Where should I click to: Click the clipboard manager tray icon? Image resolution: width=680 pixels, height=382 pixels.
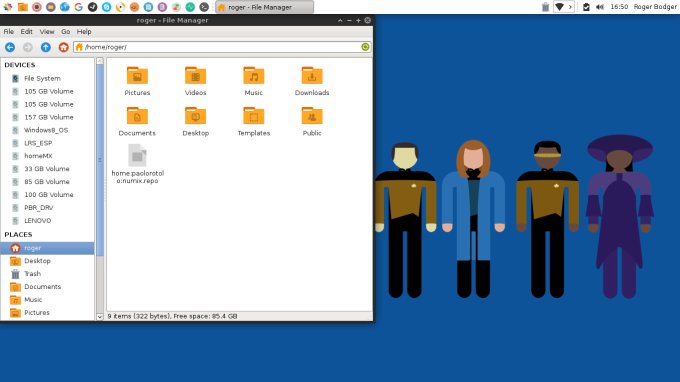tap(586, 7)
